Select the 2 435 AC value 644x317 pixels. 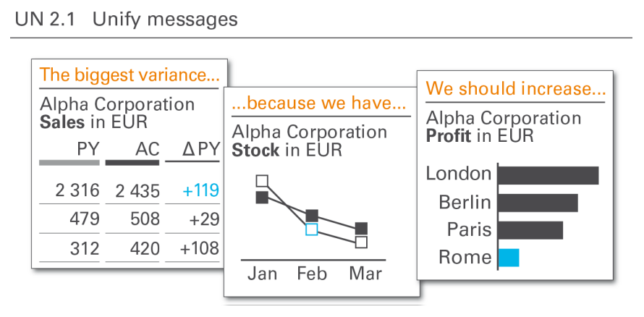(x=137, y=191)
